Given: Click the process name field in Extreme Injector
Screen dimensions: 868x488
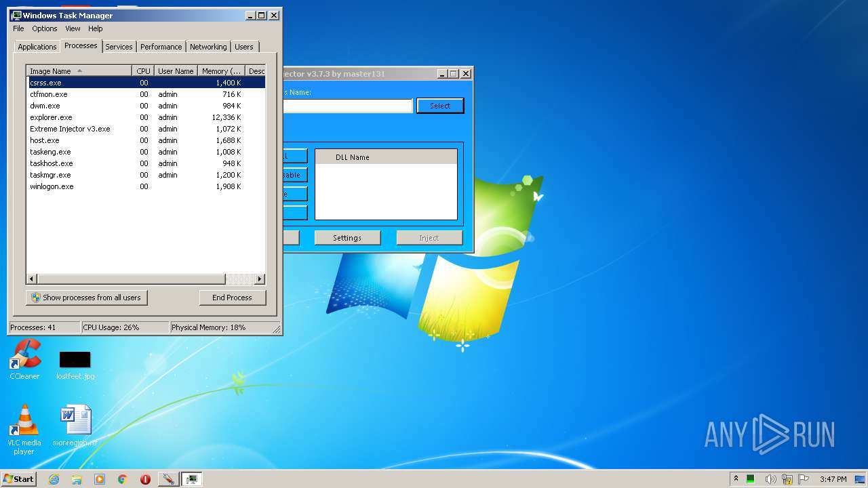Looking at the screenshot, I should tap(348, 106).
